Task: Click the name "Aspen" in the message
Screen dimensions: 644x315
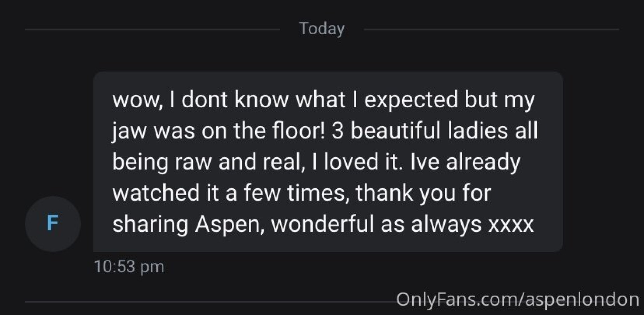Action: [227, 224]
